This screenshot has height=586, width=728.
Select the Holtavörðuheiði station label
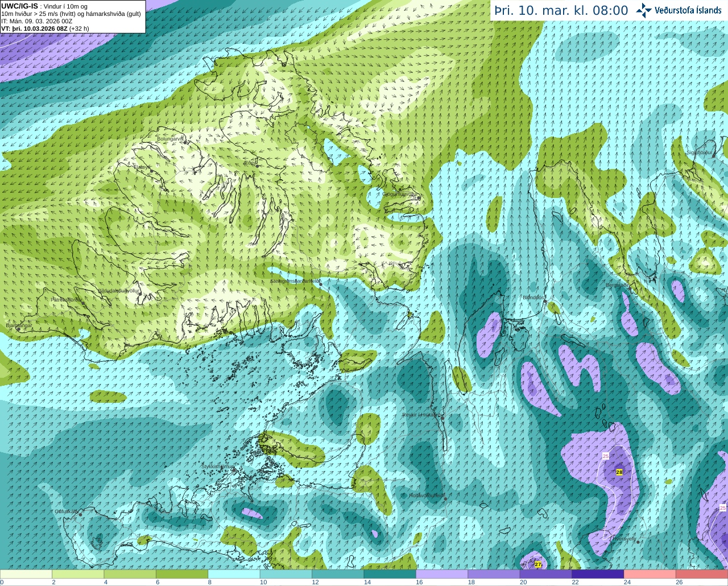click(427, 496)
